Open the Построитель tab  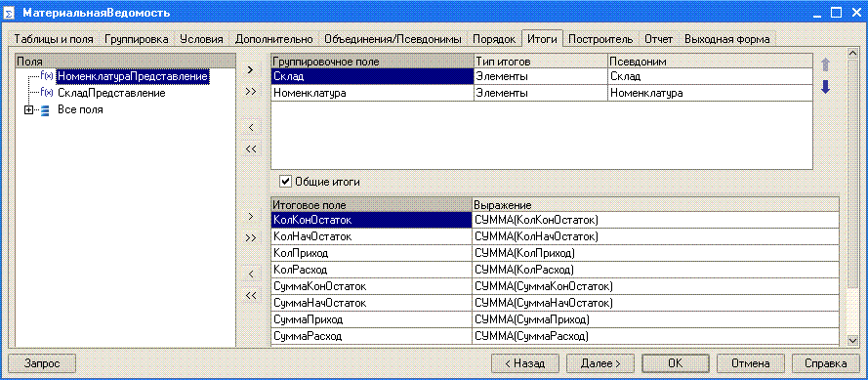(x=600, y=39)
